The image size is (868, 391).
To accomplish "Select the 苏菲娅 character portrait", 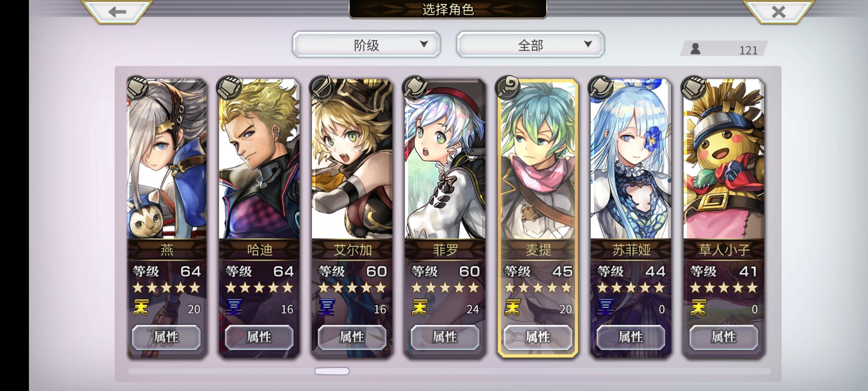I will 631,159.
